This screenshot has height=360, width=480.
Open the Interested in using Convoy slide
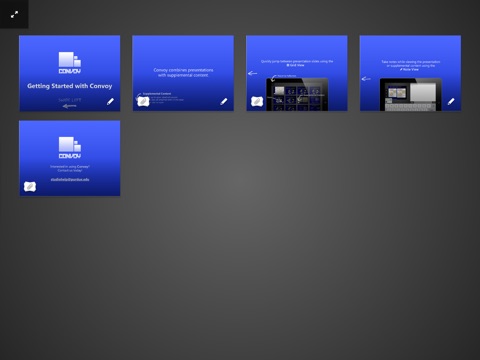tap(70, 158)
